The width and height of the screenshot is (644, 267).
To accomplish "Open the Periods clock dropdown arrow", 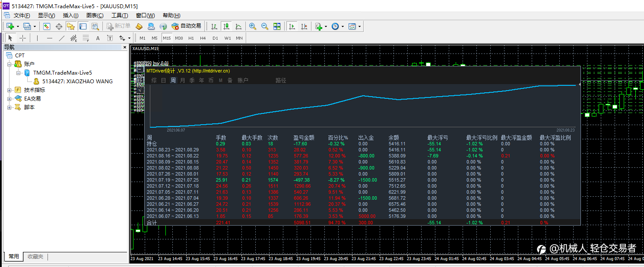I will coord(343,26).
